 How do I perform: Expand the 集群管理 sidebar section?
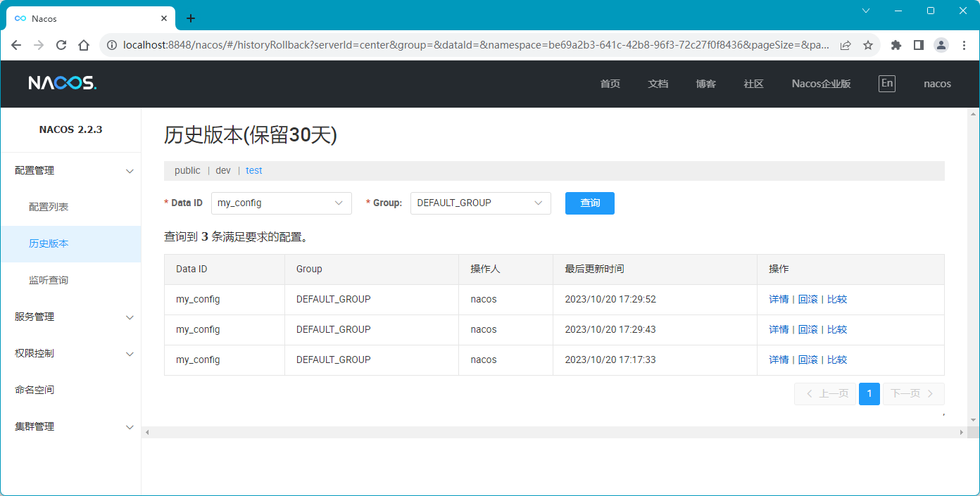[x=70, y=426]
